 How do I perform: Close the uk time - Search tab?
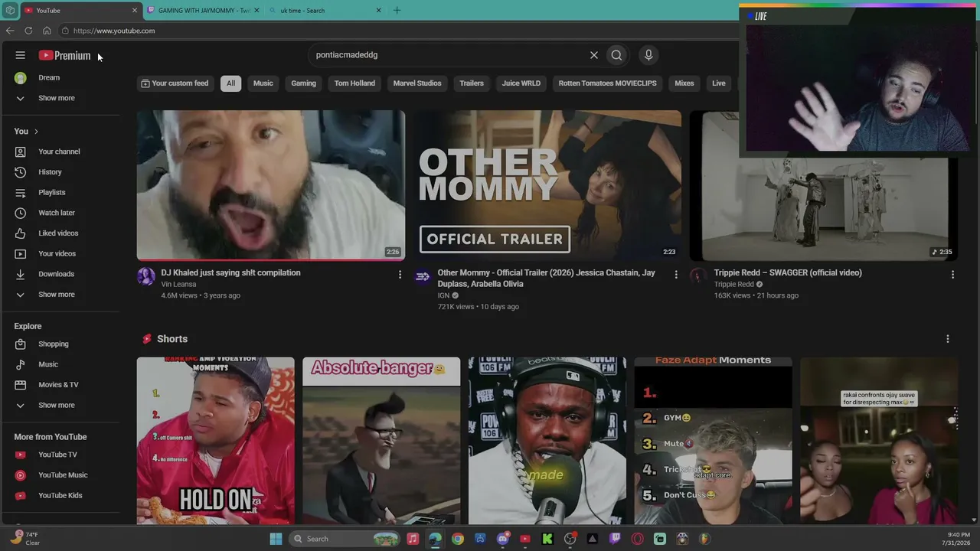pyautogui.click(x=378, y=11)
